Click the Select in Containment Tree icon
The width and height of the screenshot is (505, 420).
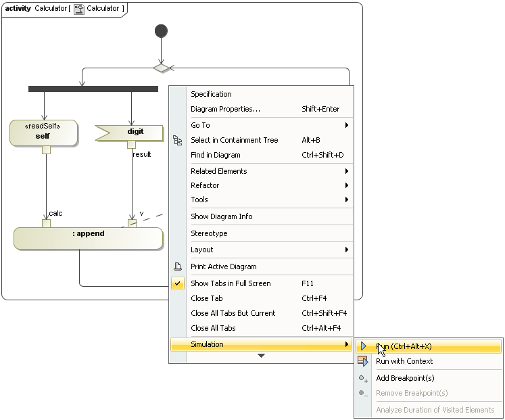pos(178,140)
